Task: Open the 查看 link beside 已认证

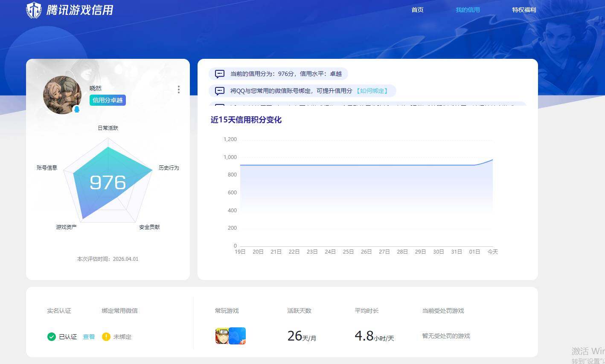Action: (89, 337)
